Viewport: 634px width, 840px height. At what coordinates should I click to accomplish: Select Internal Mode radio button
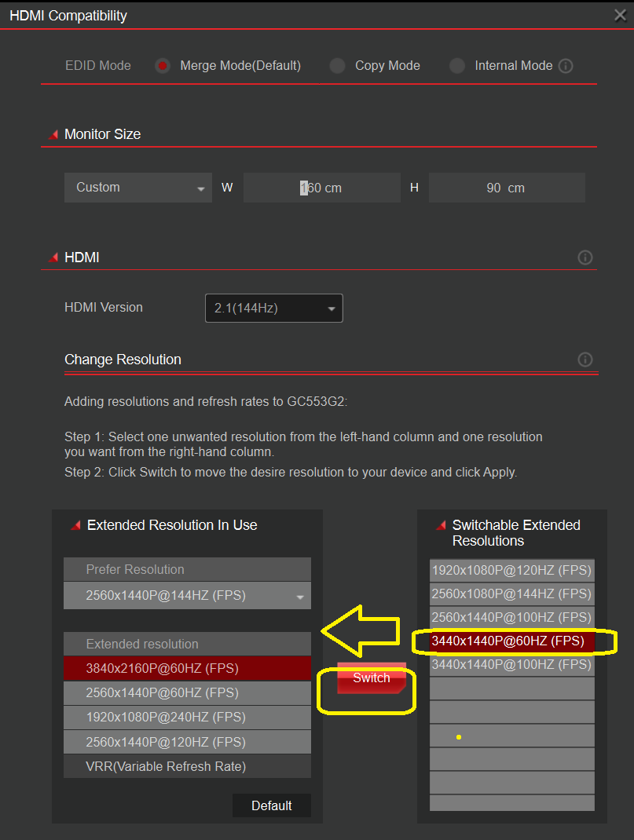tap(457, 66)
